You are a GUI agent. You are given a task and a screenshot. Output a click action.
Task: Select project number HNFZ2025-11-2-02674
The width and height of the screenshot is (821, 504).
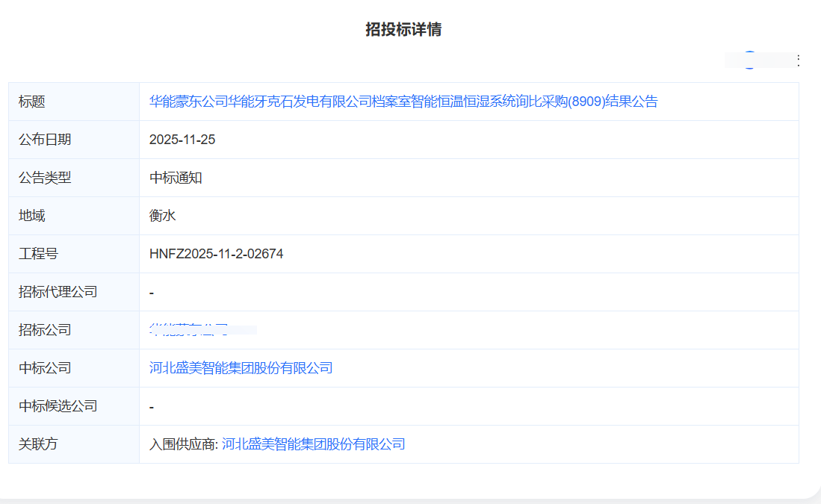point(217,253)
